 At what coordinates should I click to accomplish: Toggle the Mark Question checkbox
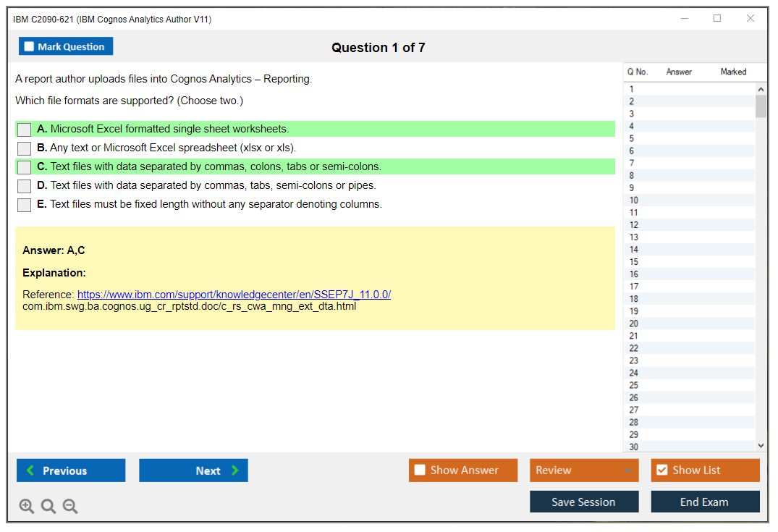30,47
